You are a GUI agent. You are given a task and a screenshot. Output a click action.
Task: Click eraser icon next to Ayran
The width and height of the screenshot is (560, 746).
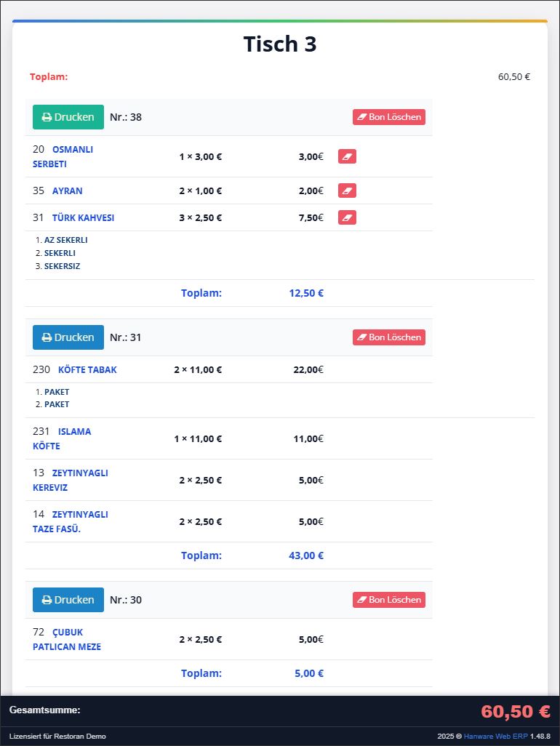(347, 190)
